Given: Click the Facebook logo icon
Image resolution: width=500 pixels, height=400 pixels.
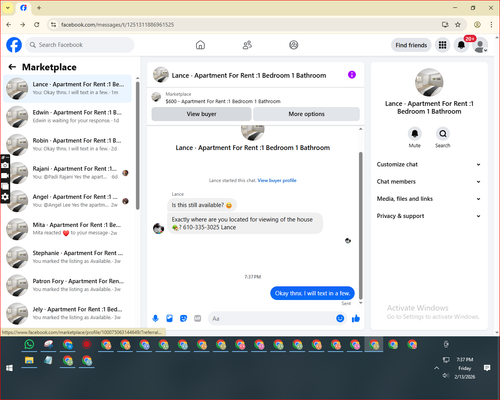Looking at the screenshot, I should coord(14,45).
